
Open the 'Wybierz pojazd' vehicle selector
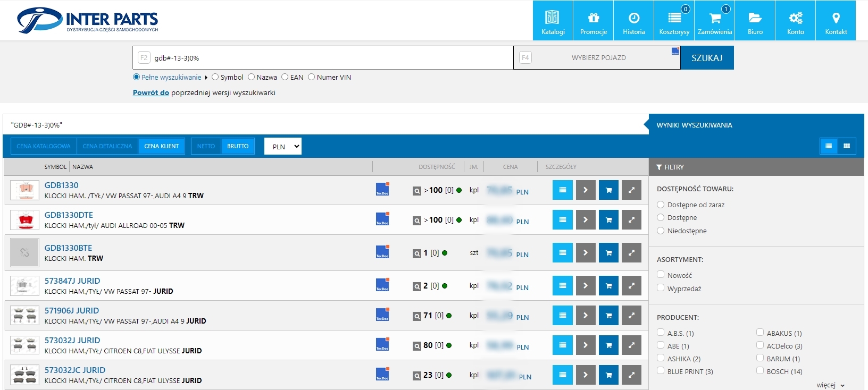point(598,57)
